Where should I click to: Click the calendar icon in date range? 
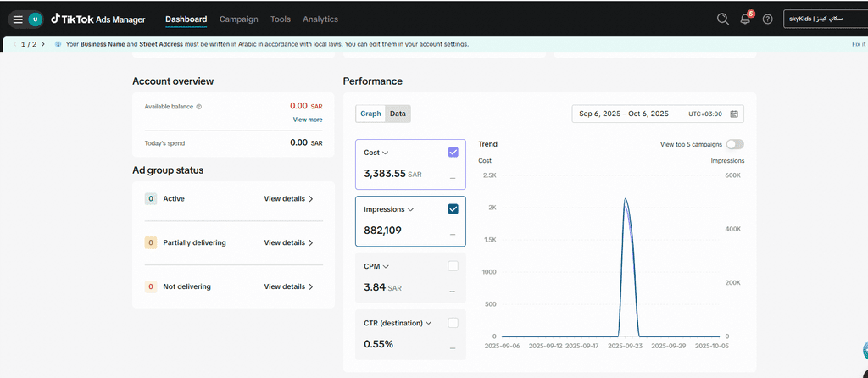(734, 114)
